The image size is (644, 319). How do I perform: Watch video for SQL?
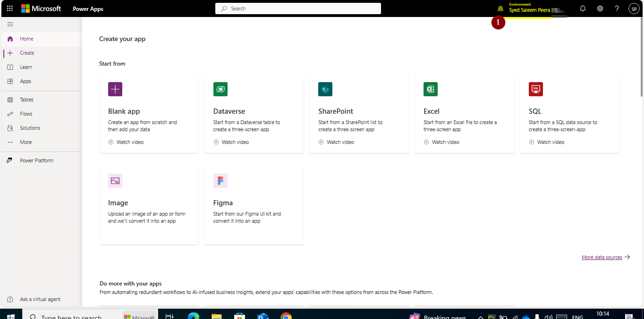(547, 142)
